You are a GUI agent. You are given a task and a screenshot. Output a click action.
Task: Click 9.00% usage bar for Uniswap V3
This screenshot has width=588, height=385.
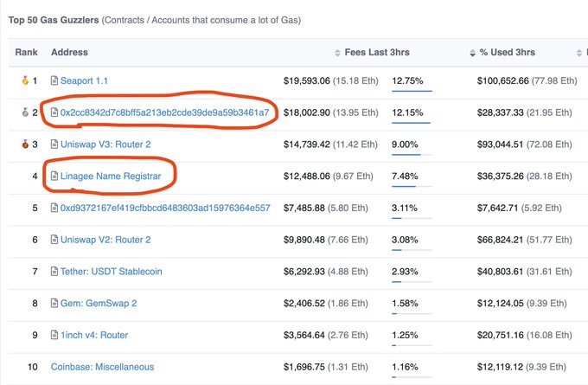(x=412, y=155)
